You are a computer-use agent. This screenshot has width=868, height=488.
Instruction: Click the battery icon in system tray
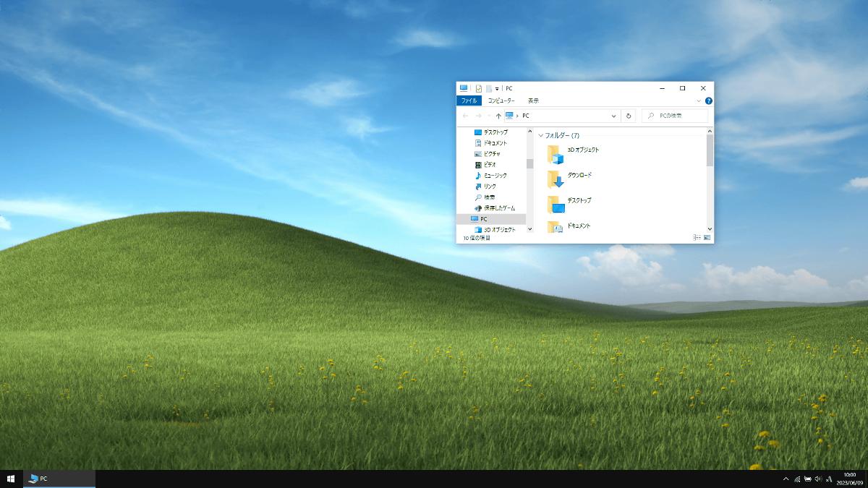(808, 479)
